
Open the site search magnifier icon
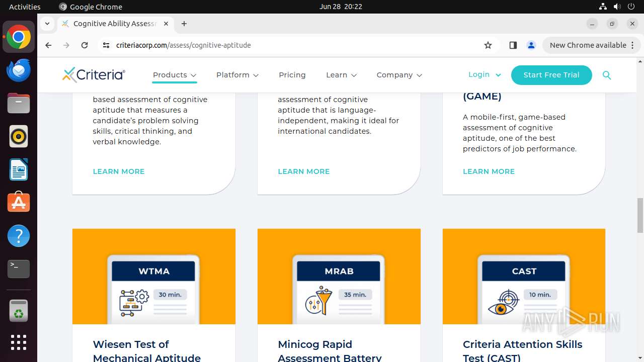(607, 75)
